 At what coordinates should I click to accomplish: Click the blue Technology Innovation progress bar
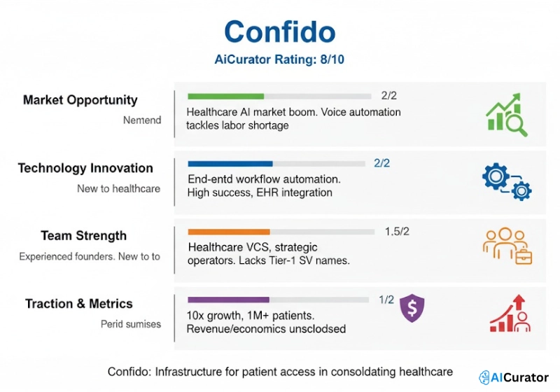[x=230, y=164]
